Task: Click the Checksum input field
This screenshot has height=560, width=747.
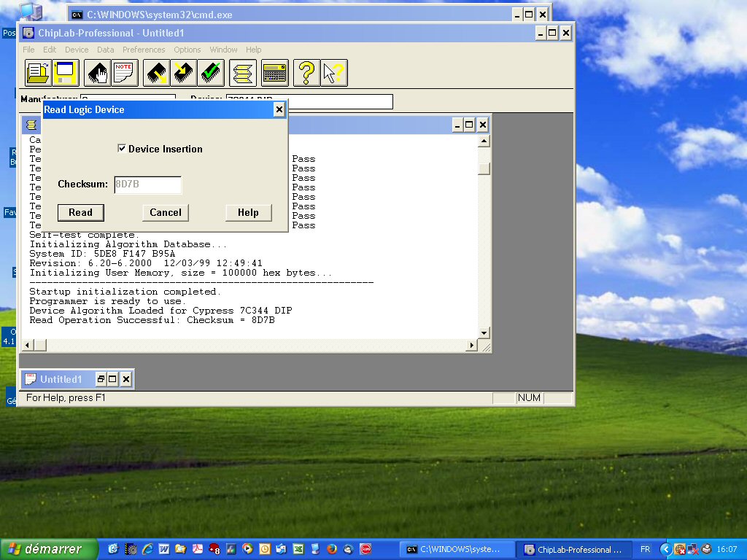Action: pos(147,184)
